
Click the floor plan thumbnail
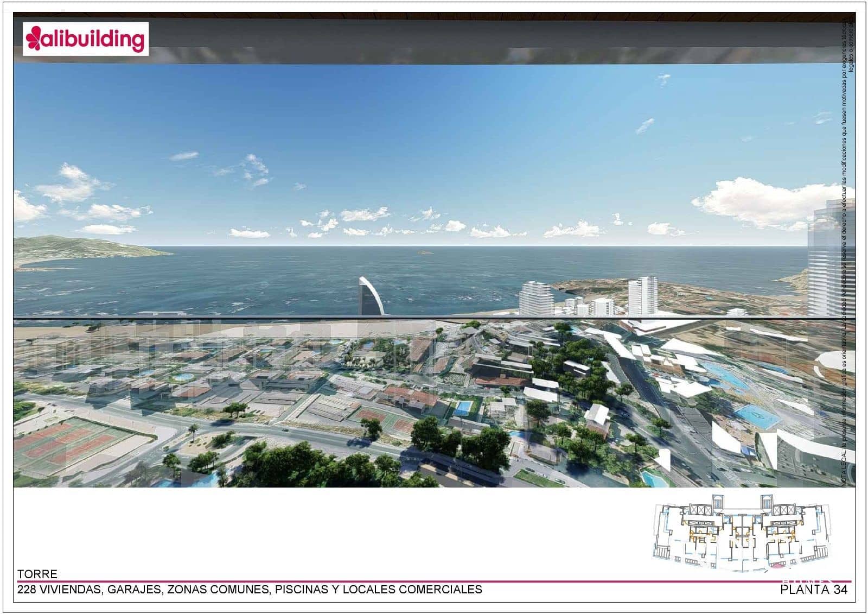pyautogui.click(x=742, y=533)
